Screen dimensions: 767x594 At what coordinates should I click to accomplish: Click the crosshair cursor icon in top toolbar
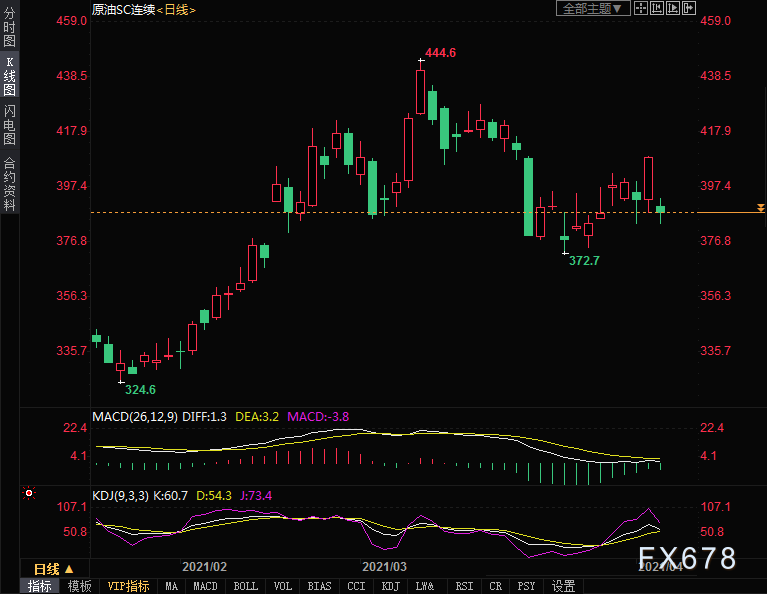click(641, 8)
